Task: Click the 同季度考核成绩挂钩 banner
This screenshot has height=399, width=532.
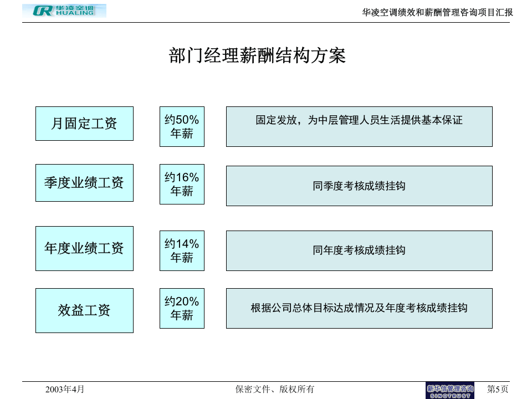Action: tap(359, 186)
